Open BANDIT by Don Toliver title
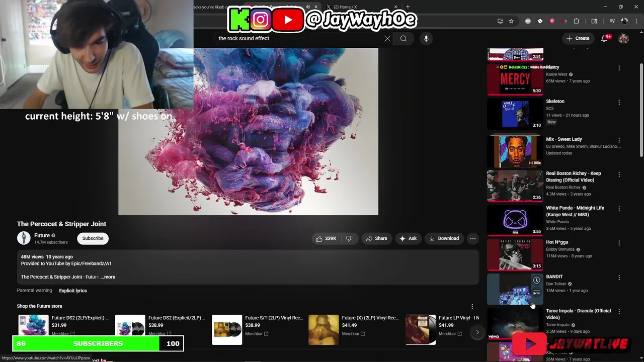 click(554, 277)
